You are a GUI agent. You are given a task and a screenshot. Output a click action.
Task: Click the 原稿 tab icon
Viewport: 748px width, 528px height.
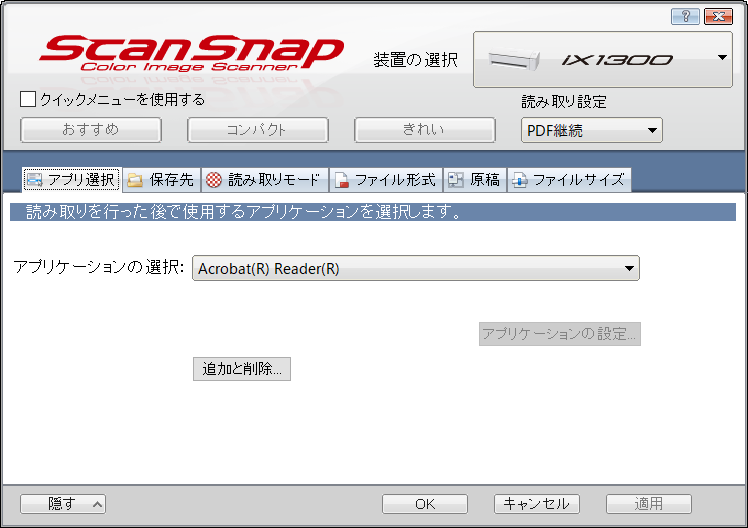tap(456, 180)
